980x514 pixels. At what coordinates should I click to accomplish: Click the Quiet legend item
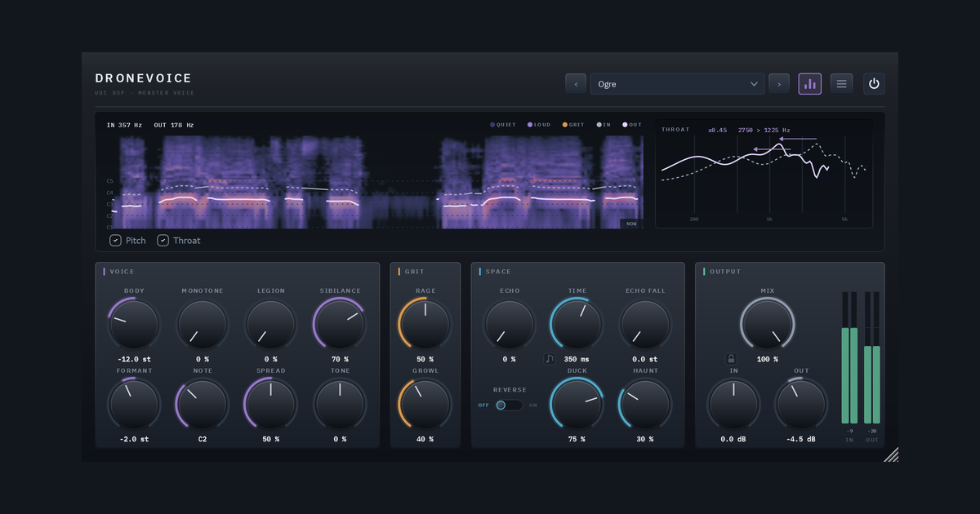click(503, 125)
